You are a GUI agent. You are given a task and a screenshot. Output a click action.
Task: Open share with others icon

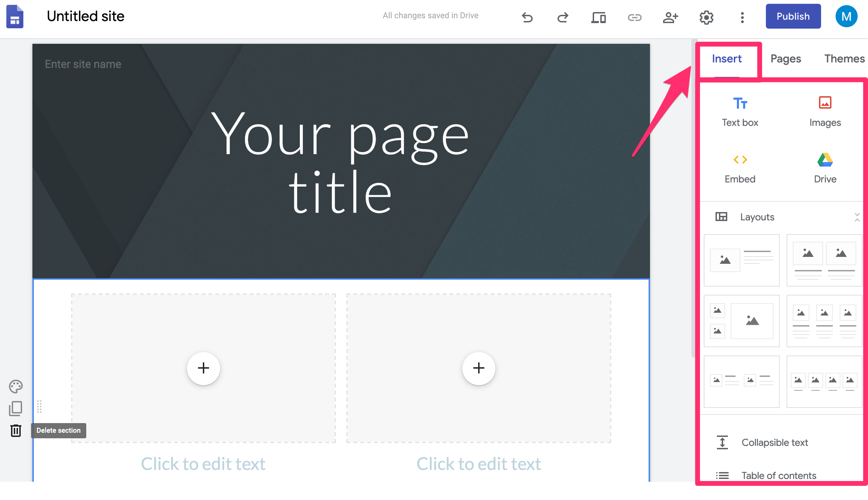click(670, 17)
